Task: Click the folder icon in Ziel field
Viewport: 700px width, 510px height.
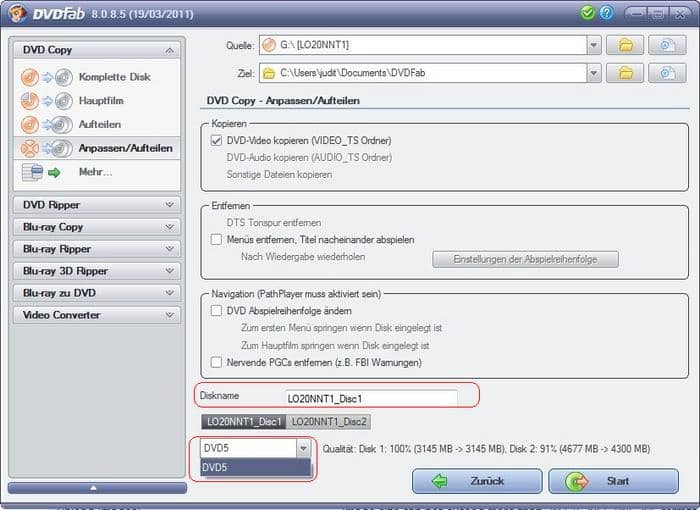Action: [269, 73]
